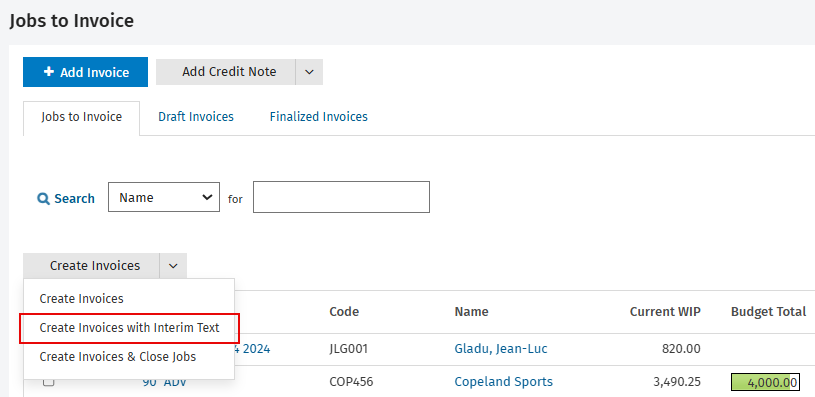Click the JLG001 code cell

[348, 349]
